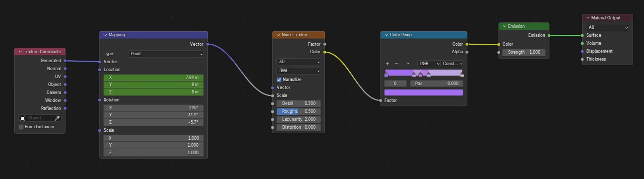Click the Noise Texture Factor output socket

tap(324, 44)
